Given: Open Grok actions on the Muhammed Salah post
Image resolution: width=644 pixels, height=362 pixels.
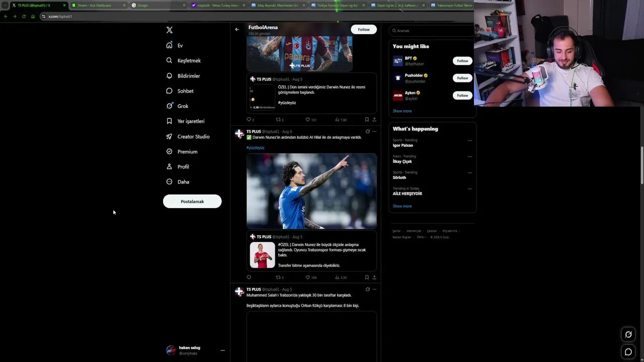Looking at the screenshot, I should (367, 289).
